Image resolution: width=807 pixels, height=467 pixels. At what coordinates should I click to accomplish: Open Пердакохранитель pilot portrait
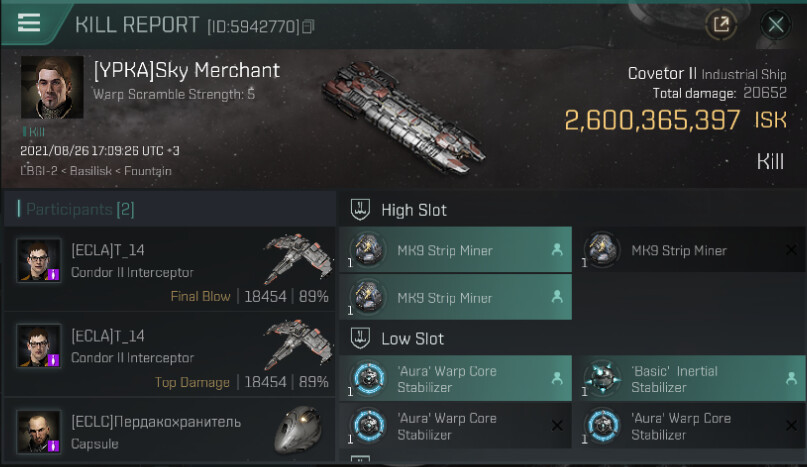pos(39,431)
